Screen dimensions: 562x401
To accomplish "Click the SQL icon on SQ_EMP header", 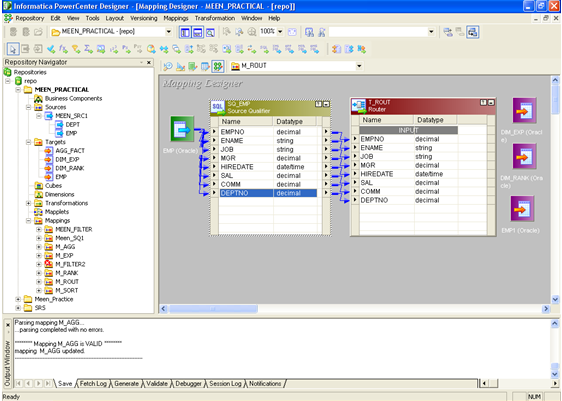I will pyautogui.click(x=218, y=107).
